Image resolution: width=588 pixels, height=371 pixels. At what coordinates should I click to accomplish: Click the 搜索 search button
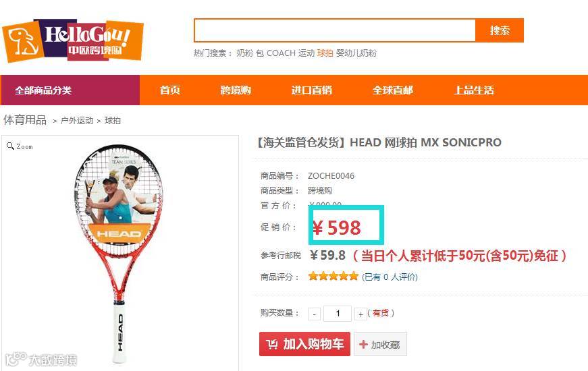(500, 30)
